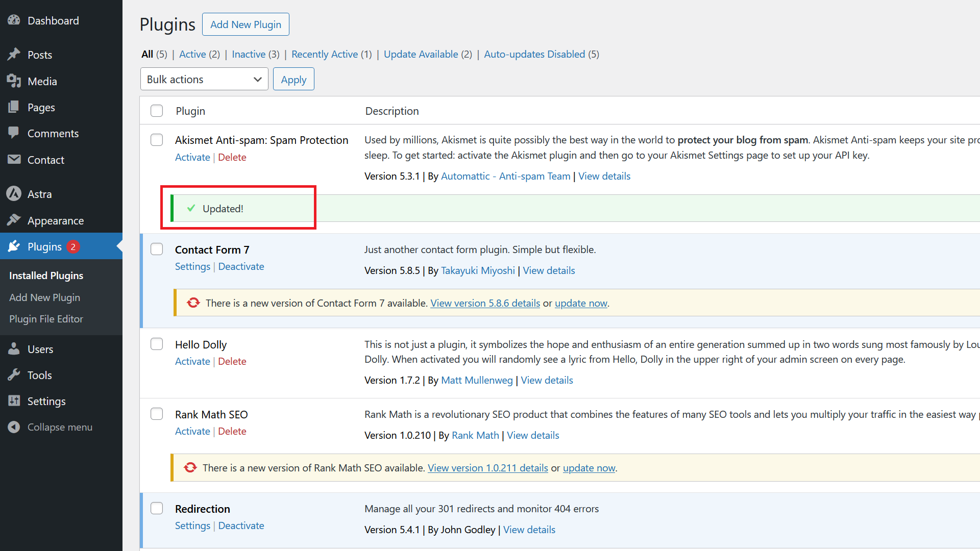Toggle the select-all plugins checkbox

(x=157, y=111)
